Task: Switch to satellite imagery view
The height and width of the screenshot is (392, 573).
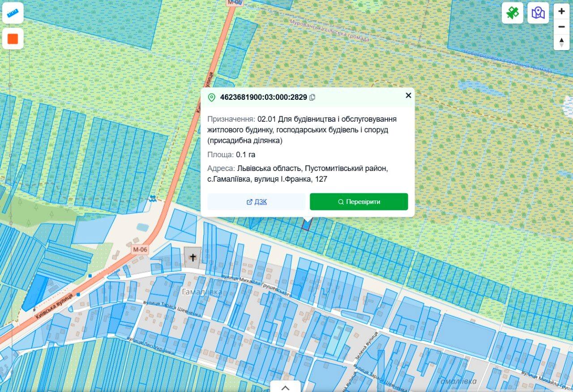Action: coord(512,13)
